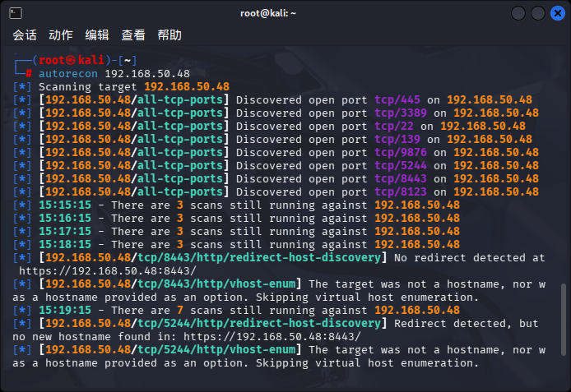The image size is (571, 392).
Task: Click the 15:18:15 timestamp
Action: click(65, 244)
